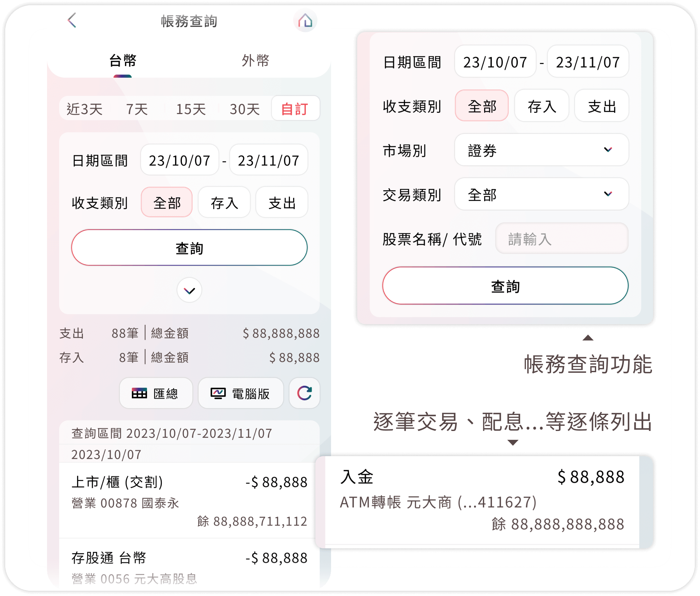Click 查詢區間 2023/10/07-2023/11/07 text

tap(172, 433)
